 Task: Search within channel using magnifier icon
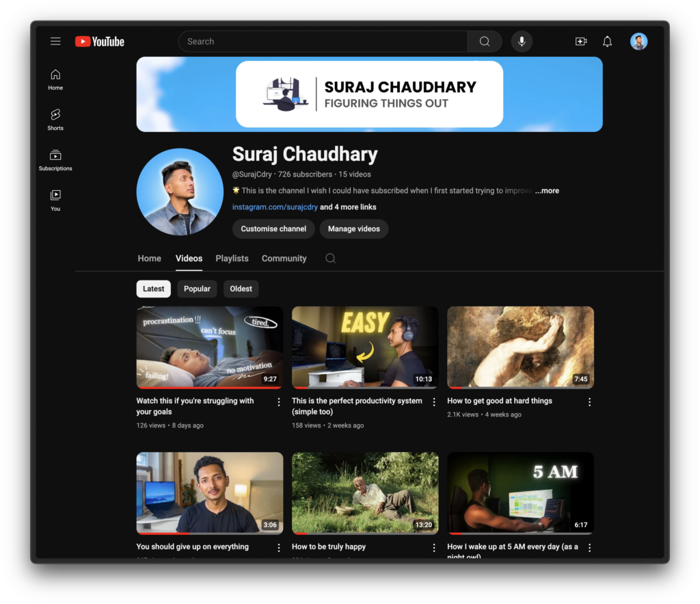(330, 259)
